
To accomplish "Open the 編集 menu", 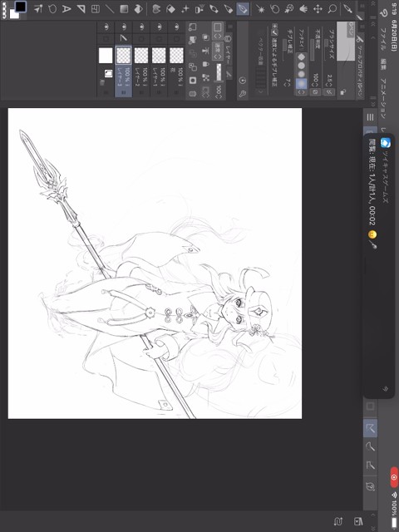I will coord(384,66).
